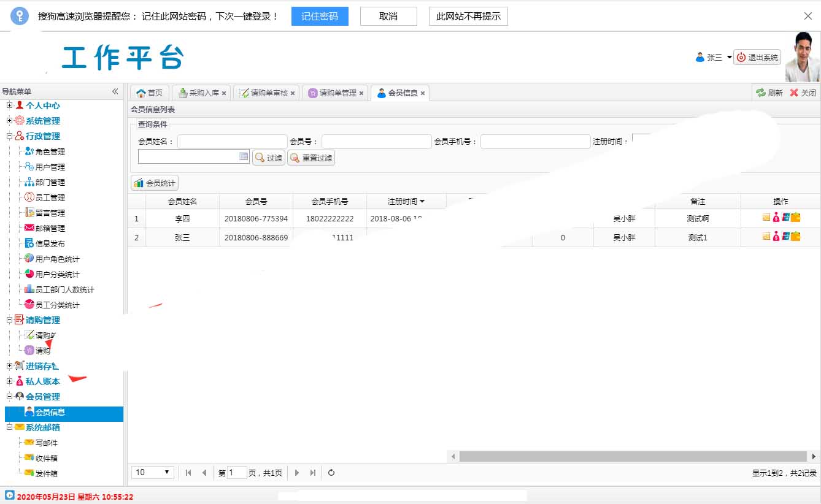Click the horizontal scrollbar under the table

(632, 456)
